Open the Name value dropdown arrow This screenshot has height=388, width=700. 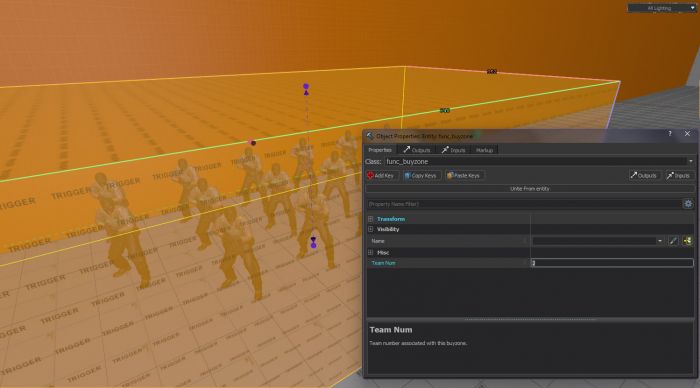[660, 241]
